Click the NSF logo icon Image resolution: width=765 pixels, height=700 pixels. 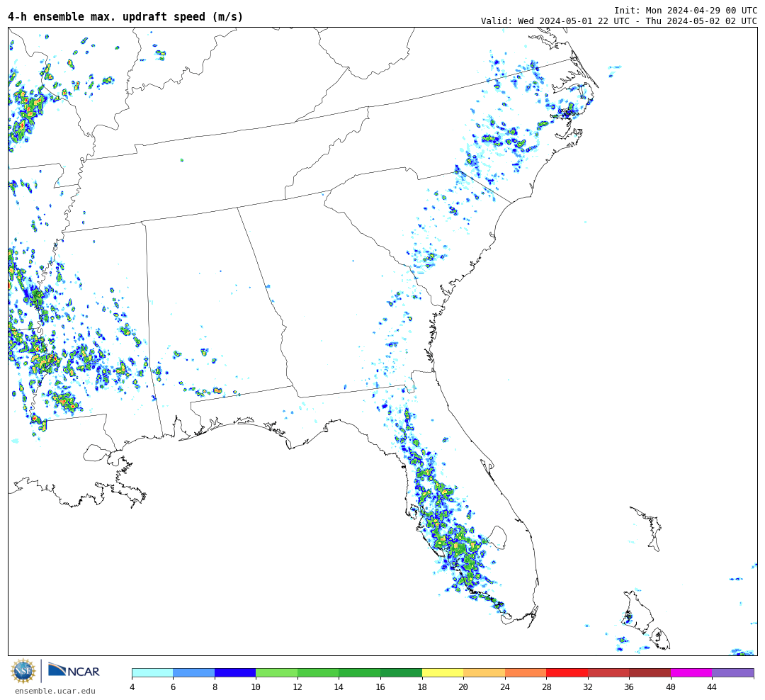23,671
